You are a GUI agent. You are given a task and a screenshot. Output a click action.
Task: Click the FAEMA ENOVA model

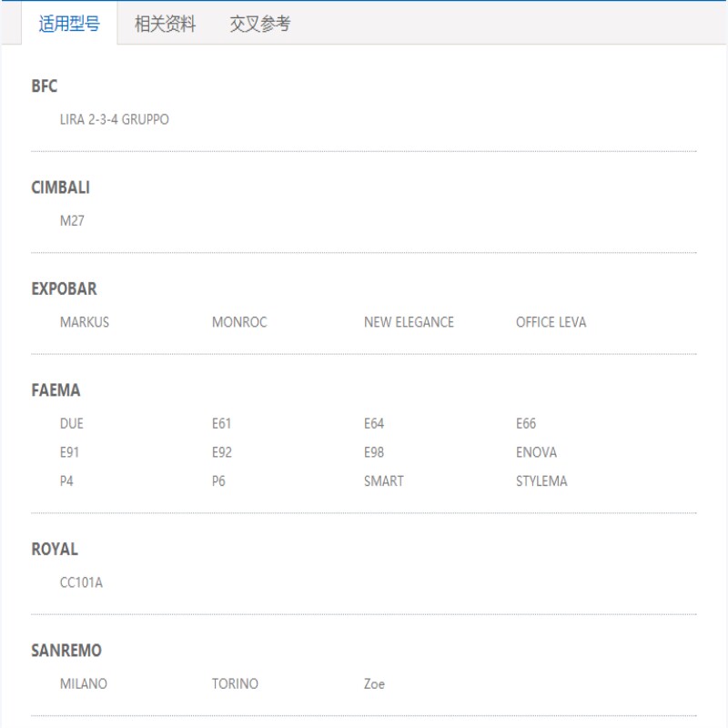[536, 452]
